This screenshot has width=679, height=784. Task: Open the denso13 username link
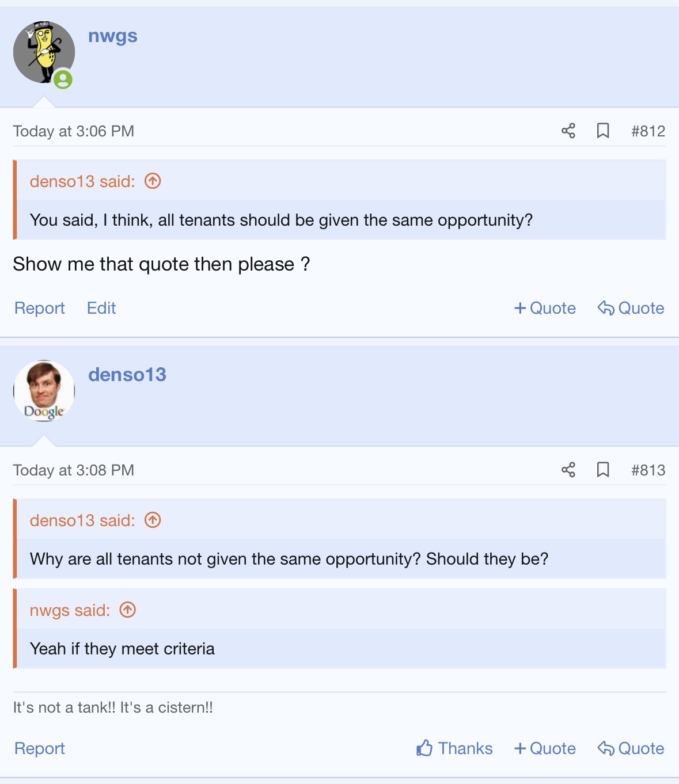tap(127, 375)
